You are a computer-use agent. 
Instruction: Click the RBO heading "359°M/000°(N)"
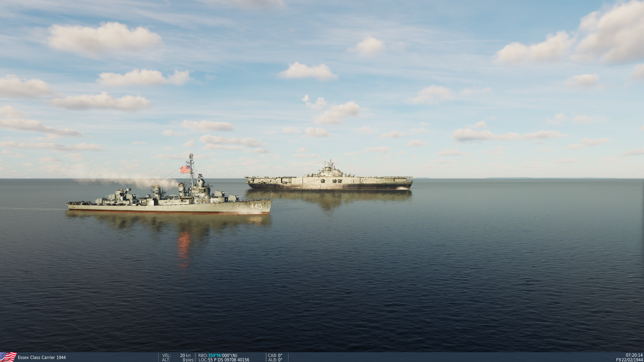click(x=222, y=355)
